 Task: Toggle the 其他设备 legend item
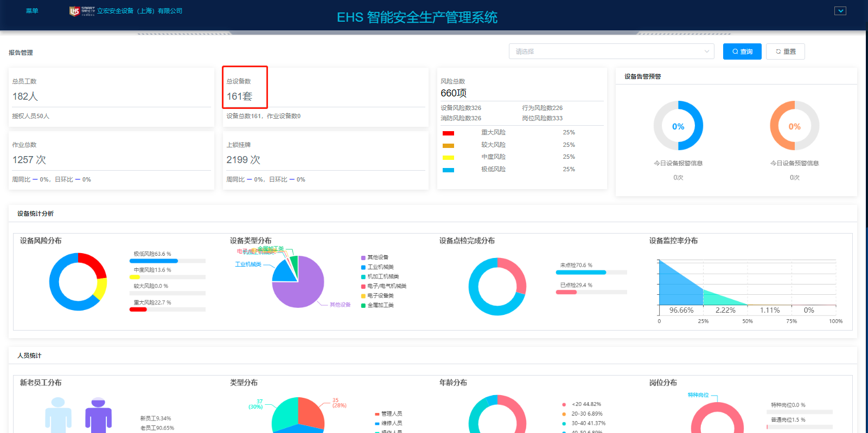tap(375, 257)
